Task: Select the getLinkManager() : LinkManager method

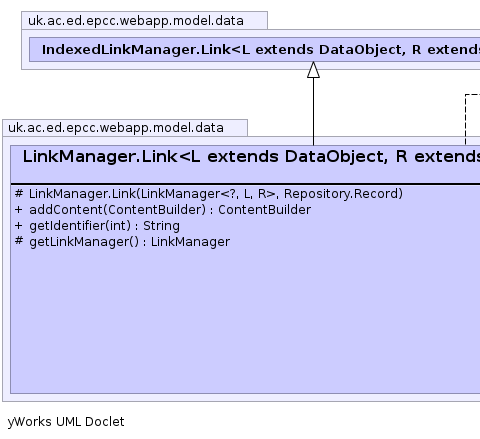Action: click(129, 242)
